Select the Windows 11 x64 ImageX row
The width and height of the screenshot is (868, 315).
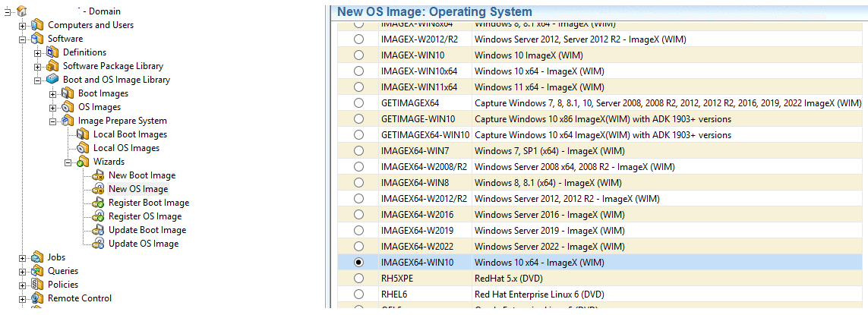pos(539,87)
